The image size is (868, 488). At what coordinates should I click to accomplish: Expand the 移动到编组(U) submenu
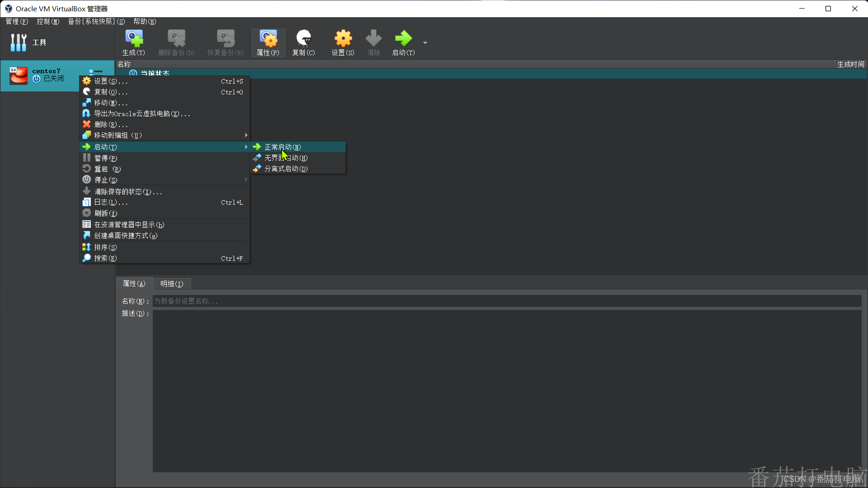pos(165,136)
